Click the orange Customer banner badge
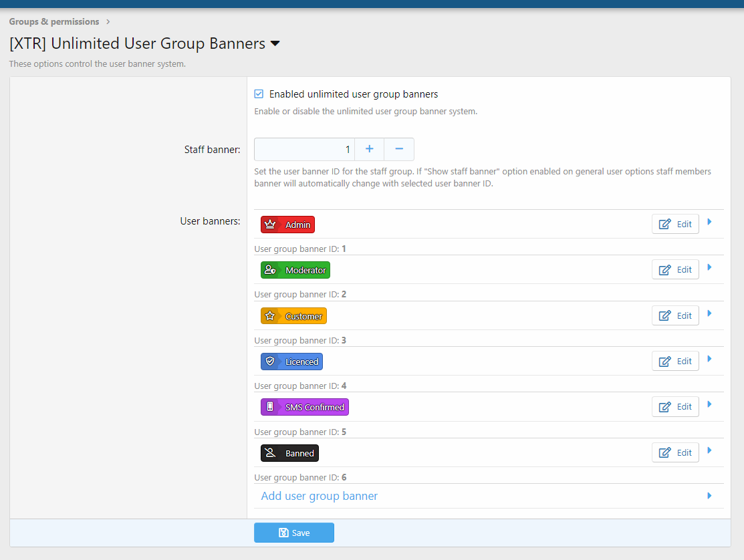Viewport: 744px width, 560px height. [293, 316]
